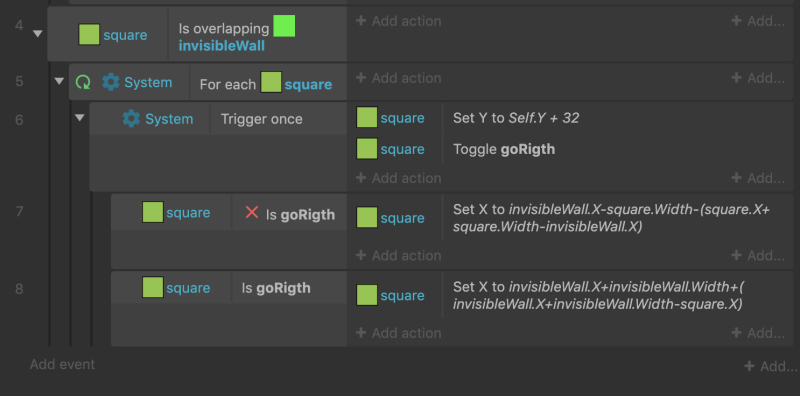Click square icon in For each condition
800x396 pixels.
click(x=271, y=83)
